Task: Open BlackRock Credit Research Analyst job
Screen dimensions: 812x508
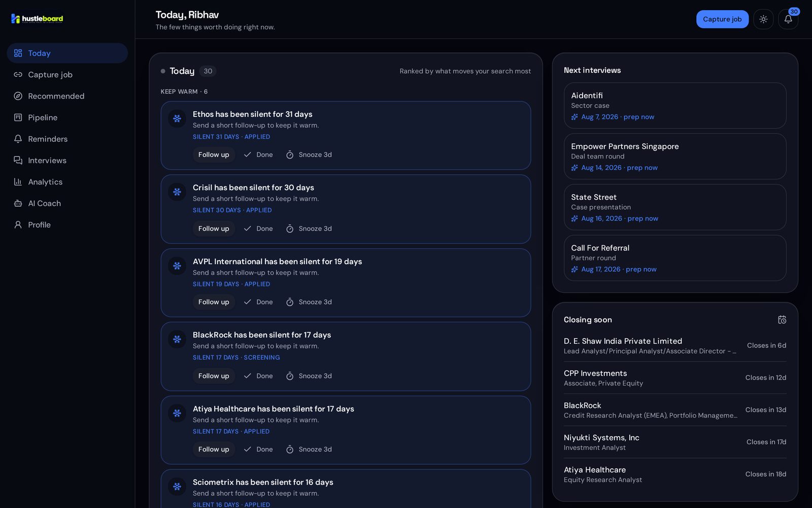Action: pyautogui.click(x=675, y=410)
